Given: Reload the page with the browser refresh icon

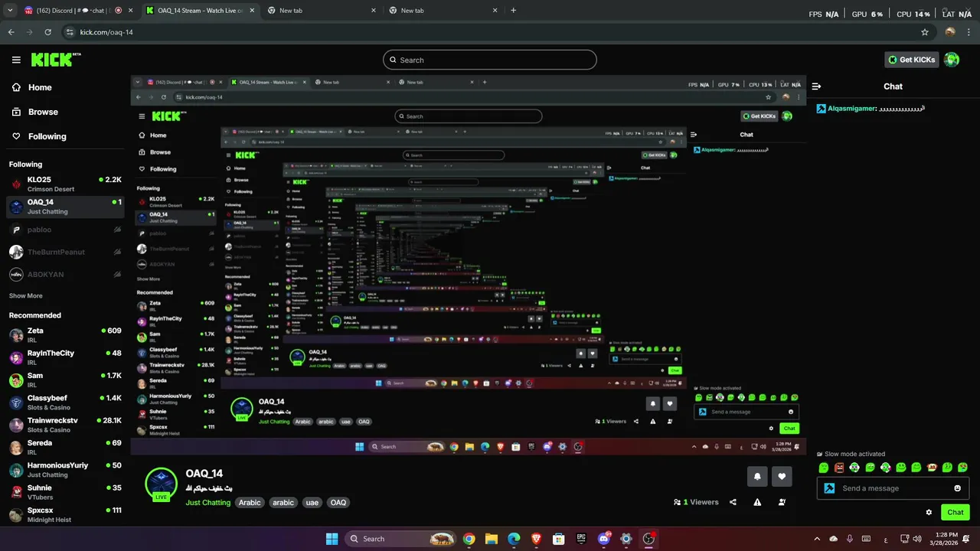Looking at the screenshot, I should coord(48,32).
